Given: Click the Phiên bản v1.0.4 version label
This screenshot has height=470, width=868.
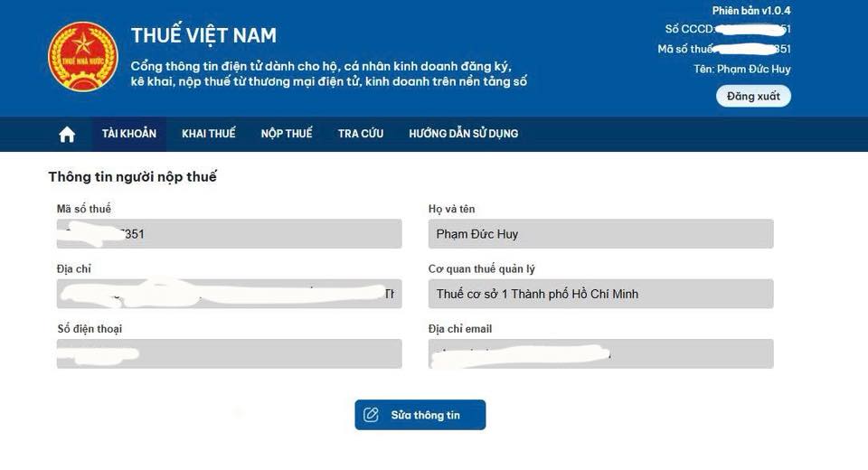Looking at the screenshot, I should pyautogui.click(x=751, y=11).
